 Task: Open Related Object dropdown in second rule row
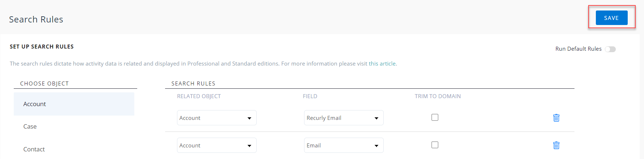(x=216, y=145)
